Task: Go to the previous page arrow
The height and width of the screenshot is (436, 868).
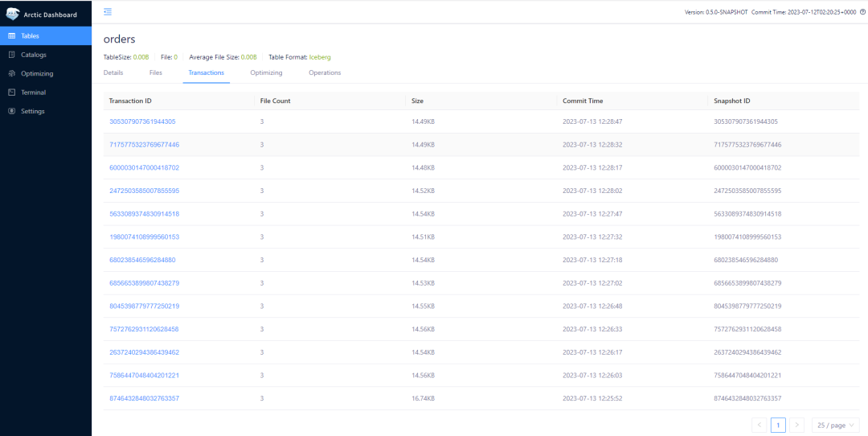Action: (759, 425)
